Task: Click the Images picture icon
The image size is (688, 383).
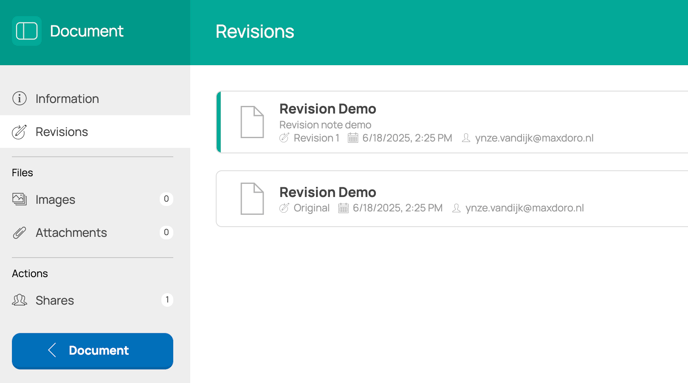Action: (19, 199)
